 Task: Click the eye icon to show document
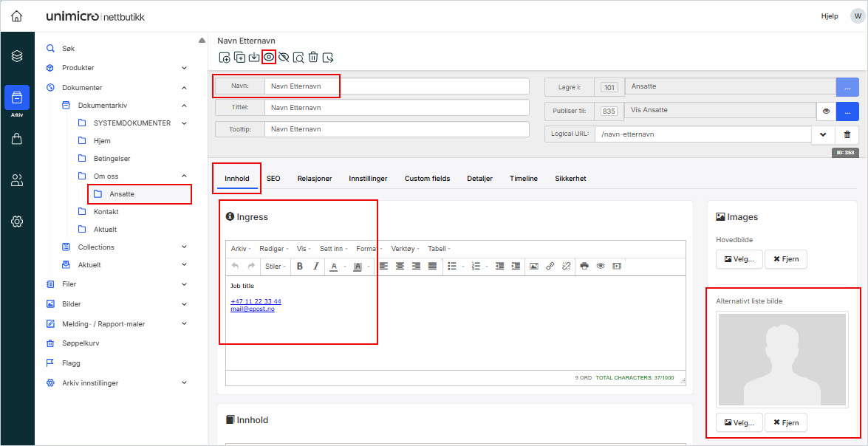(269, 57)
